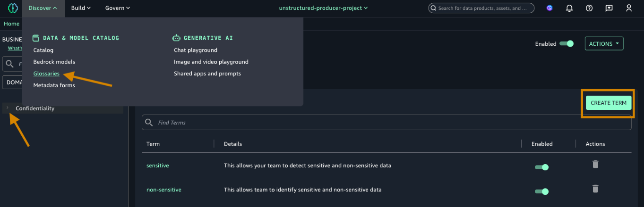Disable the sensitive term toggle
This screenshot has width=644, height=207.
tap(541, 167)
